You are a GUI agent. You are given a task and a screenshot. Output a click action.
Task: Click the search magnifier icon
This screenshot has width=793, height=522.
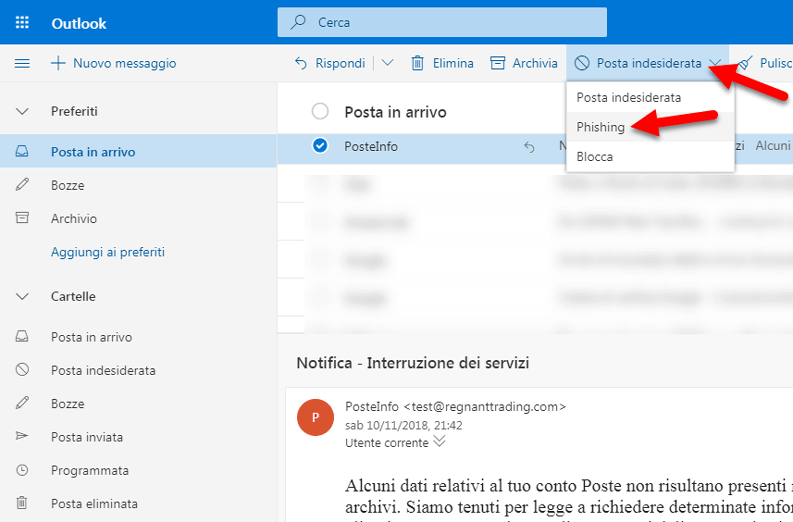[x=298, y=22]
